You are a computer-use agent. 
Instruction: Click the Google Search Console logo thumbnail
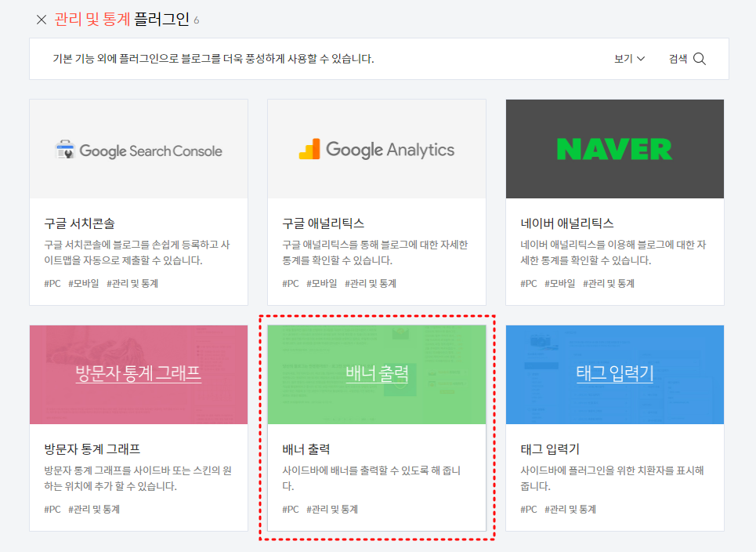[x=138, y=148]
